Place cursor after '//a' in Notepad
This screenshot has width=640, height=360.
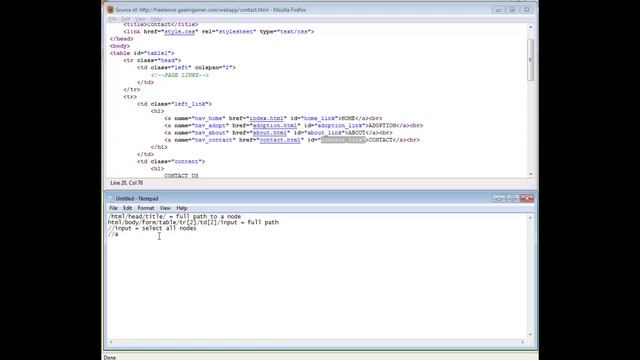tap(119, 234)
